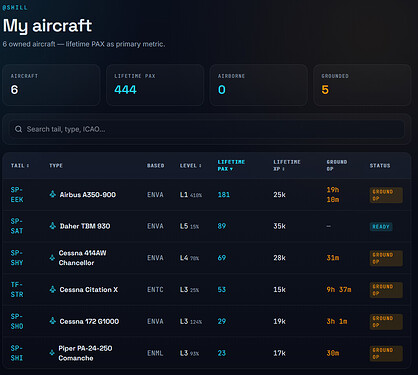Toggle Lifetime PAX sort order

pos(231,165)
